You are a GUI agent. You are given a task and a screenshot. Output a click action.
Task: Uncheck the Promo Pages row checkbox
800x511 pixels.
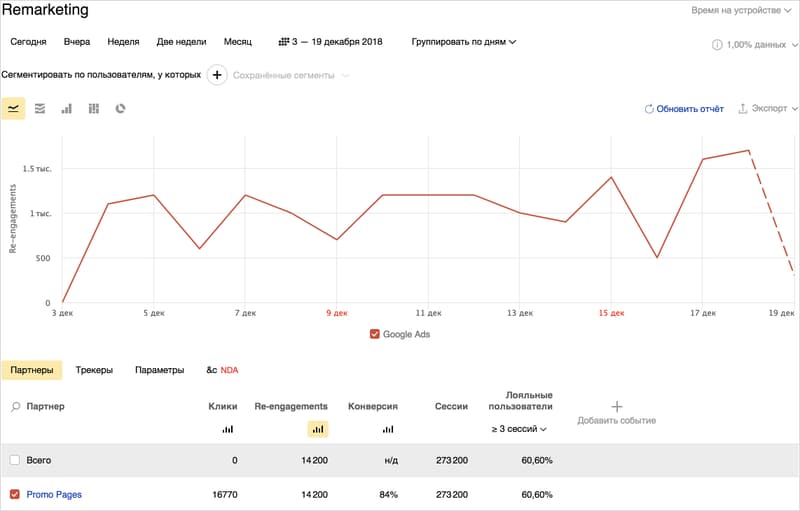coord(15,494)
